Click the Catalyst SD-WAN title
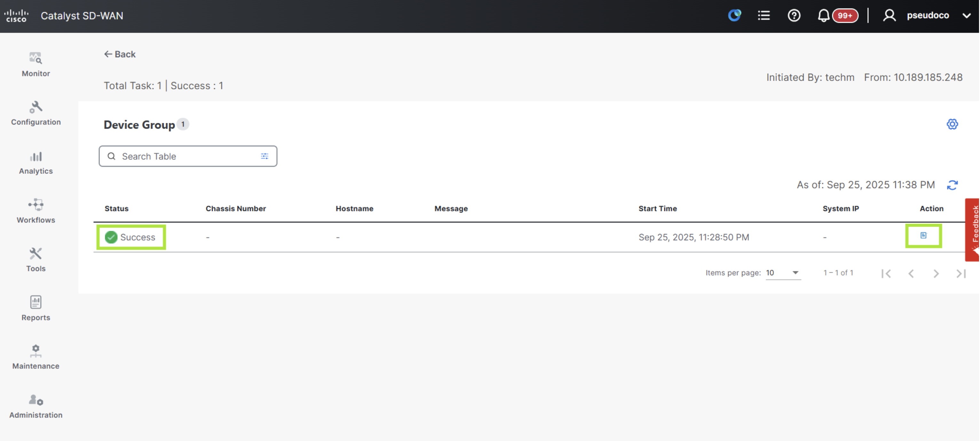This screenshot has width=980, height=441. pos(82,16)
